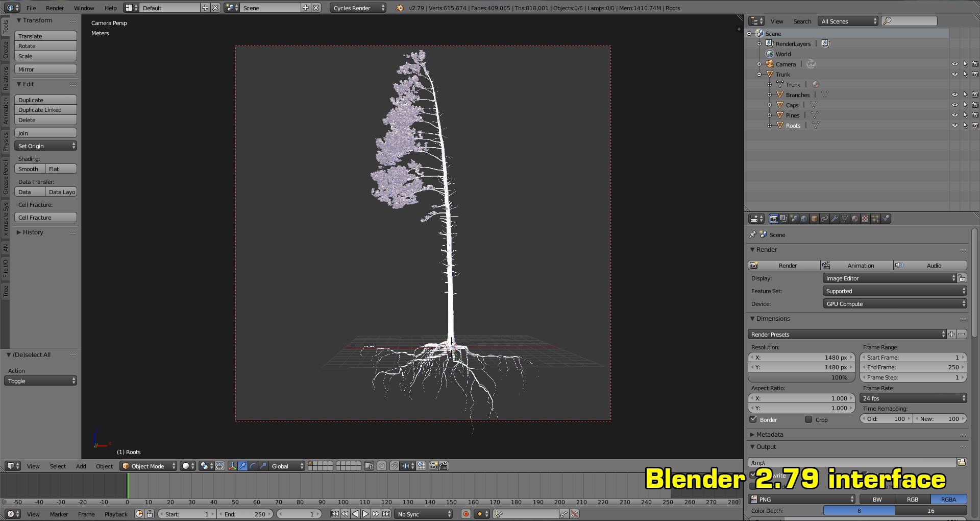Viewport: 980px width, 521px height.
Task: Open the Material properties tab icon
Action: 855,219
